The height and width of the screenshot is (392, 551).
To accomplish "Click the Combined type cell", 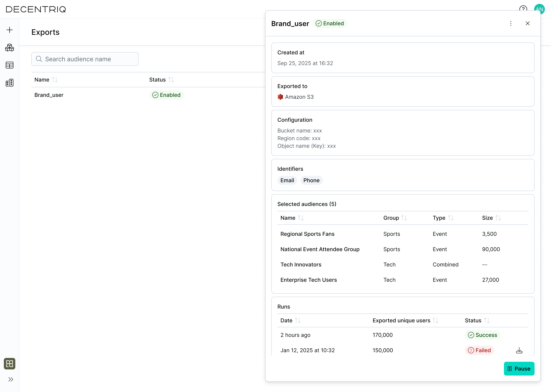I will 446,265.
